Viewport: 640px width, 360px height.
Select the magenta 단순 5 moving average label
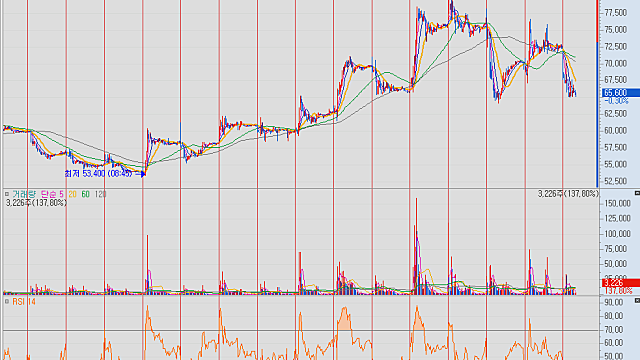tap(52, 194)
